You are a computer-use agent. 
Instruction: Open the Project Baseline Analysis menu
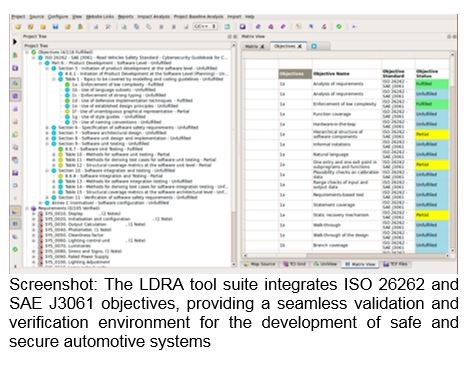(x=198, y=17)
